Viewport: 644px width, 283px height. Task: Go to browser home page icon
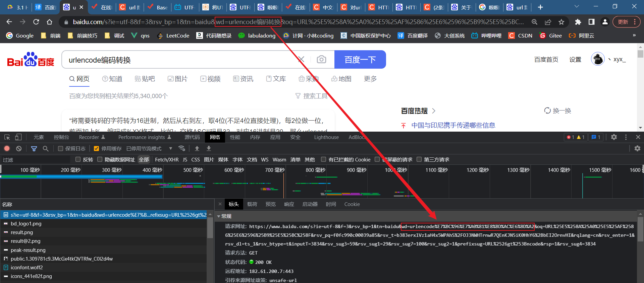click(49, 22)
